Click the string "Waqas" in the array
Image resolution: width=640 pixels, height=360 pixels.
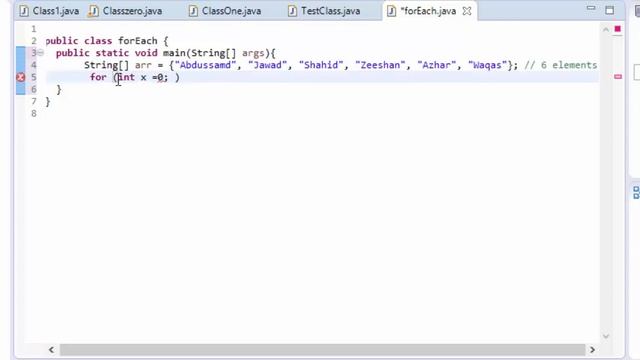(x=487, y=65)
